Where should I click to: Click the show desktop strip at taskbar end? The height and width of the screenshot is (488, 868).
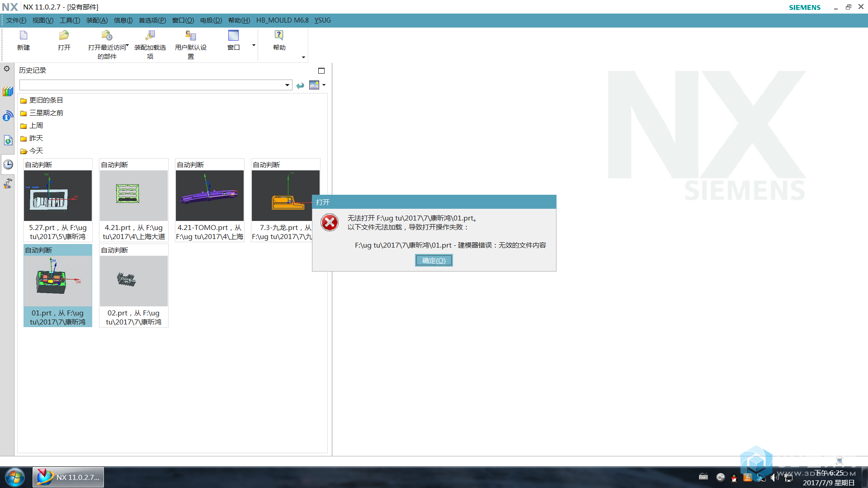click(864, 477)
